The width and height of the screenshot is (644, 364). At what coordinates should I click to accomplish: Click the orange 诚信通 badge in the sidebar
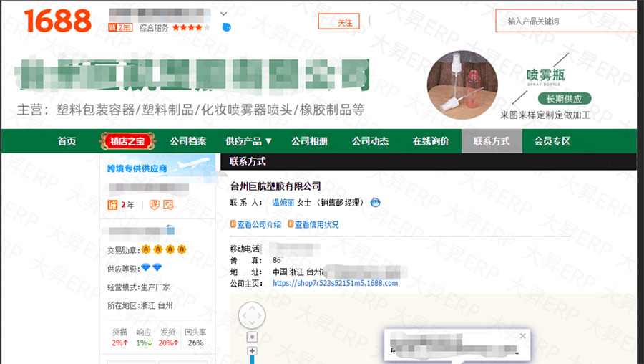click(112, 205)
